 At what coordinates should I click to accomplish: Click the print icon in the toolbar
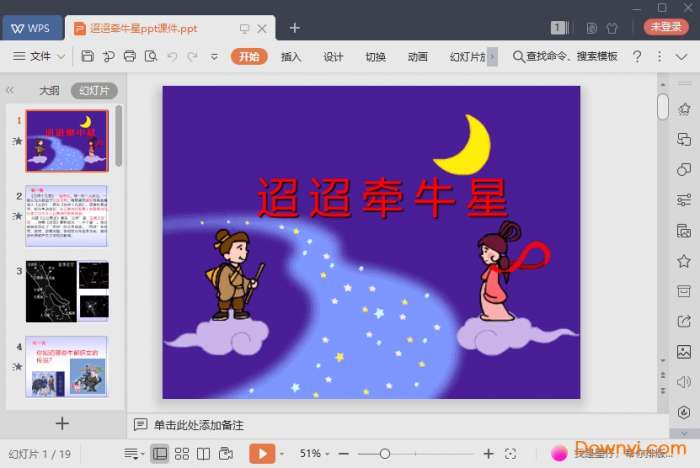[129, 56]
